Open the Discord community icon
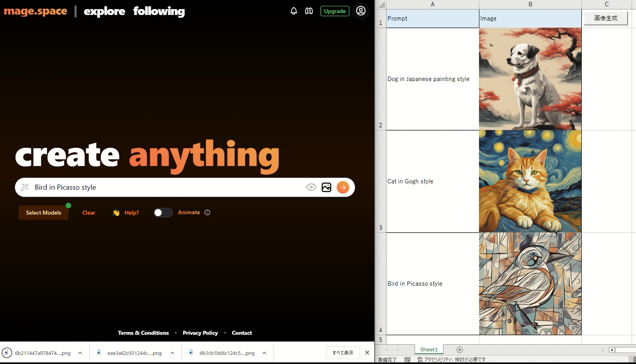636x364 pixels. coord(309,11)
